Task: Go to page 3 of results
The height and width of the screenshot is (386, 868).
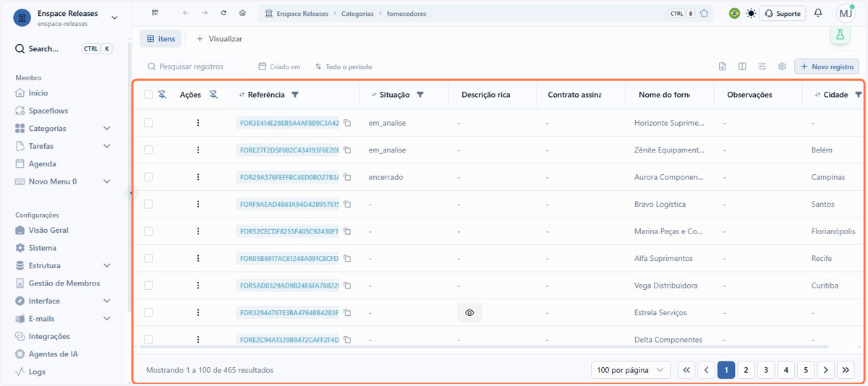Action: [766, 370]
